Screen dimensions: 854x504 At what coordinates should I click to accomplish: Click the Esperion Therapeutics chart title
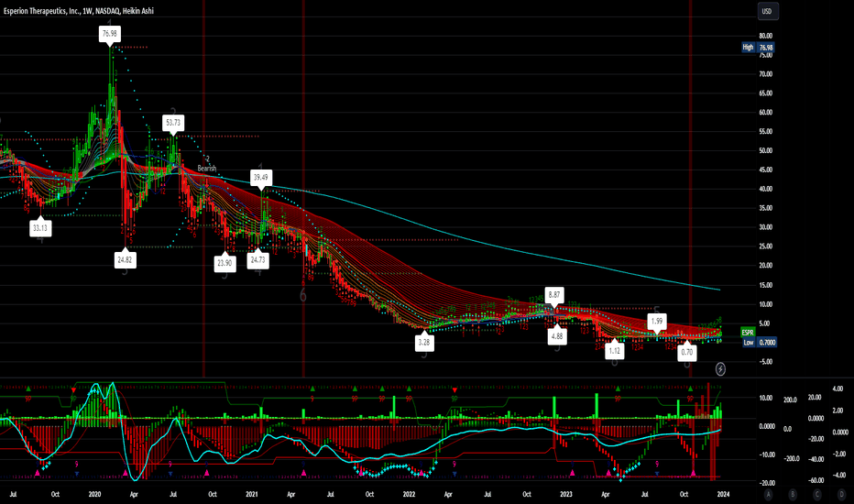coord(79,11)
